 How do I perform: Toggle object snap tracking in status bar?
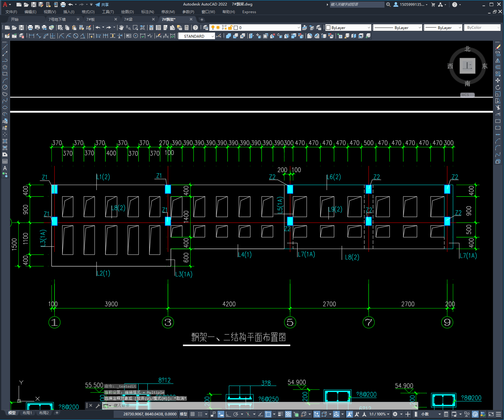[x=260, y=414]
